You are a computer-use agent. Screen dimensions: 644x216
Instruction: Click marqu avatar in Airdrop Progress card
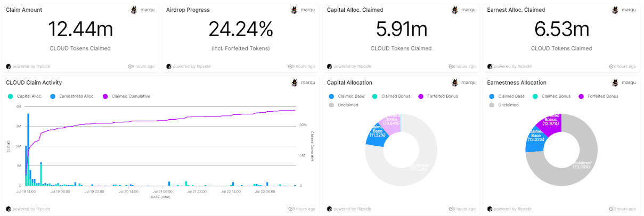pyautogui.click(x=294, y=10)
